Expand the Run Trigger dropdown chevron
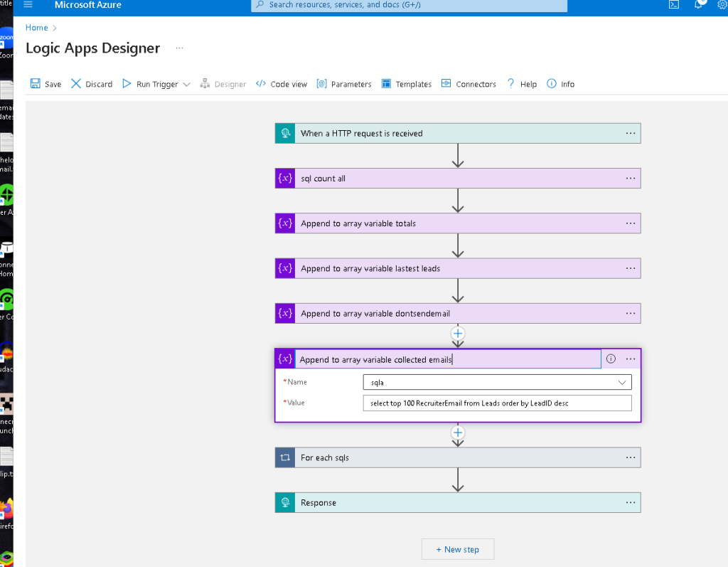Image resolution: width=728 pixels, height=567 pixels. [187, 84]
